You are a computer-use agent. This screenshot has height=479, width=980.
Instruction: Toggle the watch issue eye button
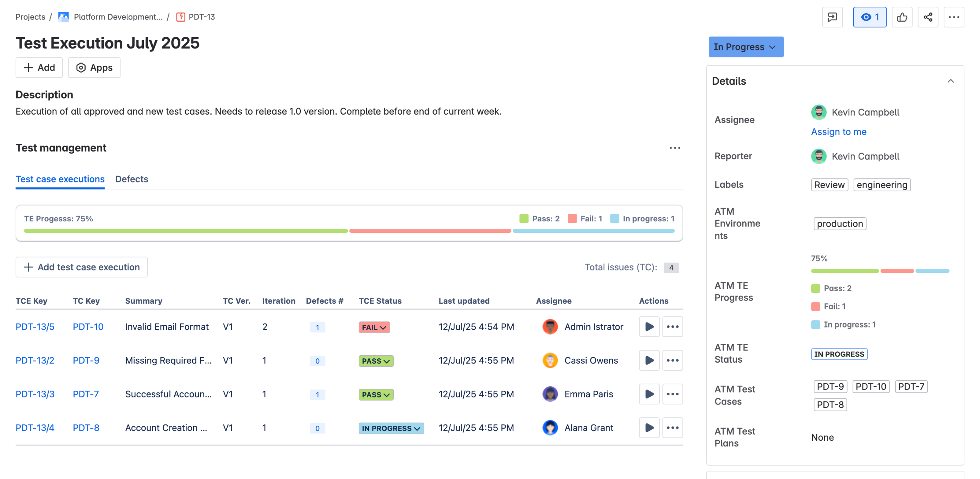pos(869,17)
